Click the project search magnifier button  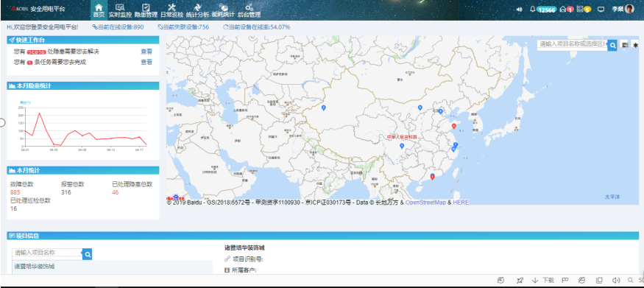pyautogui.click(x=87, y=254)
